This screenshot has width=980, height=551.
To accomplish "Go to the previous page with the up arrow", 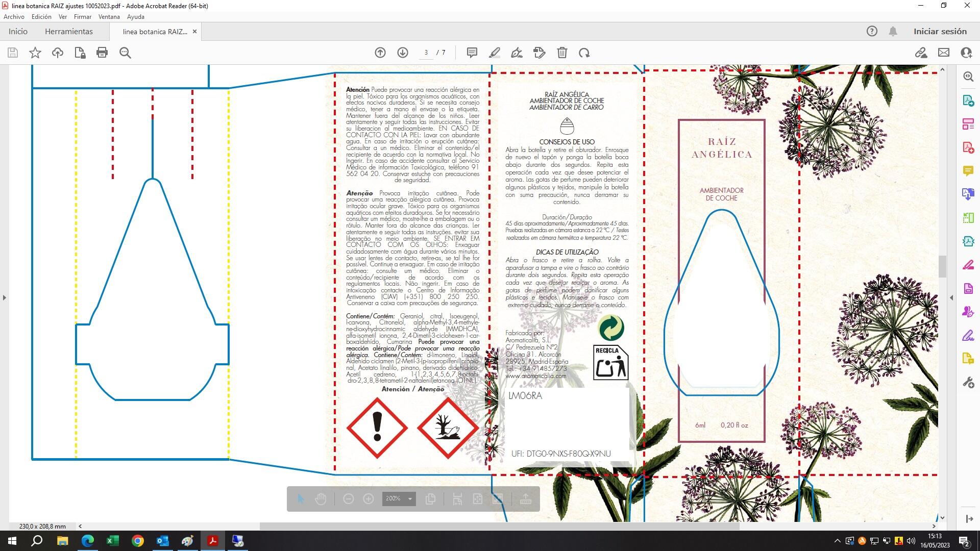I will tap(380, 53).
